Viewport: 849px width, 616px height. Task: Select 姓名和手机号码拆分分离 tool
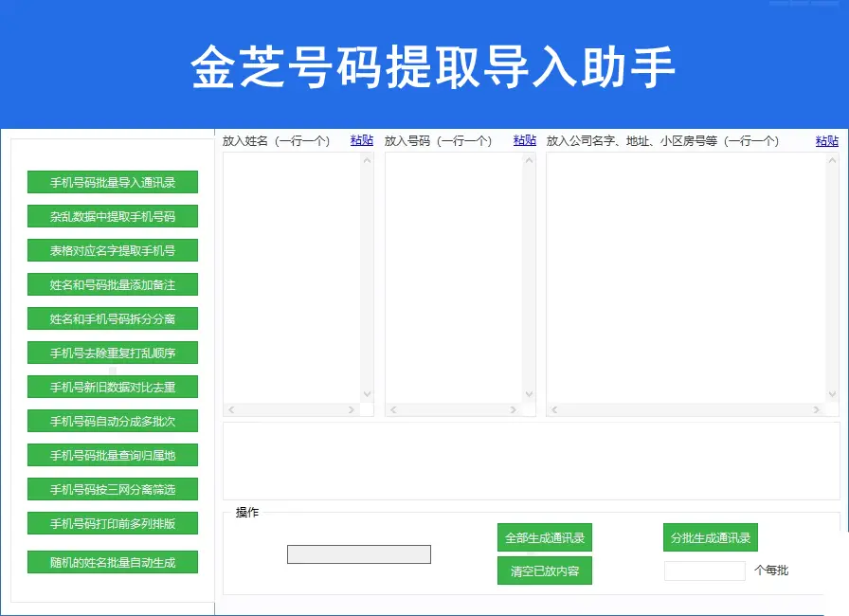click(113, 318)
